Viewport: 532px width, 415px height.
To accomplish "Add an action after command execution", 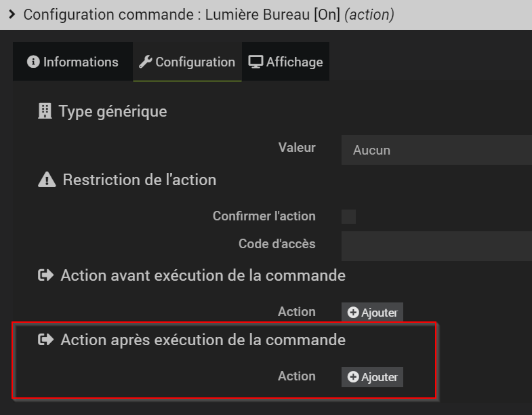I will click(372, 377).
